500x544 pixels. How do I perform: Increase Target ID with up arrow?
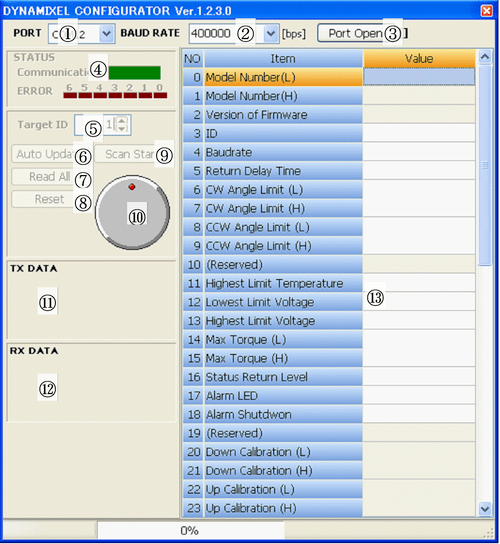(x=122, y=121)
